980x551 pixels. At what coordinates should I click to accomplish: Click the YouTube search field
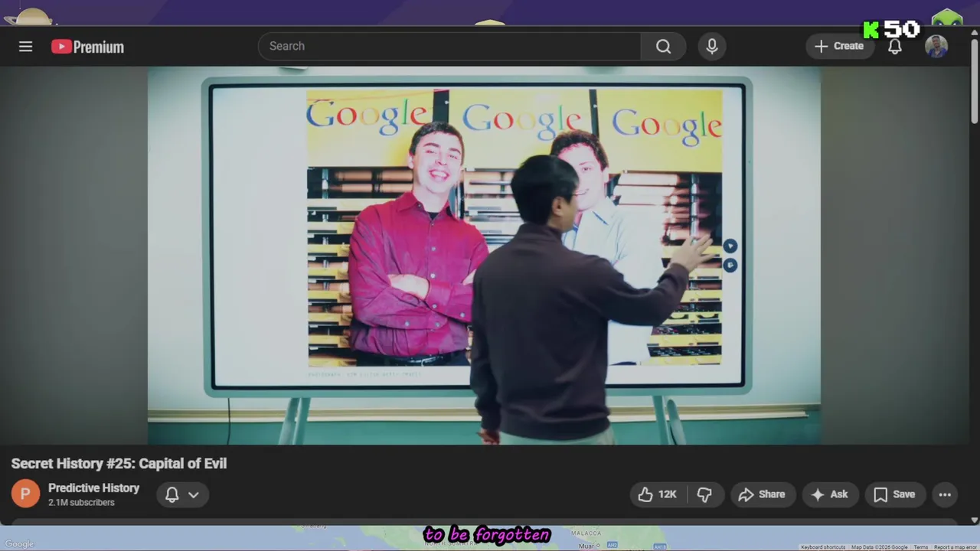[450, 46]
